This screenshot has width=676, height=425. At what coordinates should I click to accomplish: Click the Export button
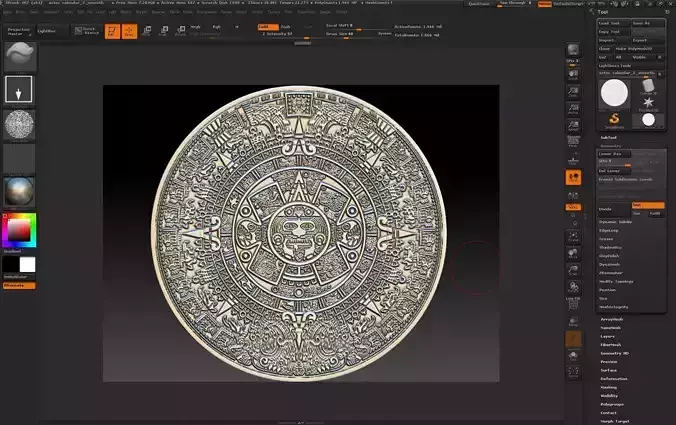pyautogui.click(x=648, y=40)
